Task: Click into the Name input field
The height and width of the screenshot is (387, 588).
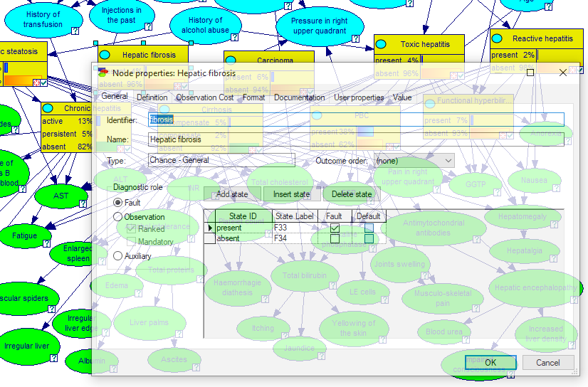Action: (x=356, y=139)
